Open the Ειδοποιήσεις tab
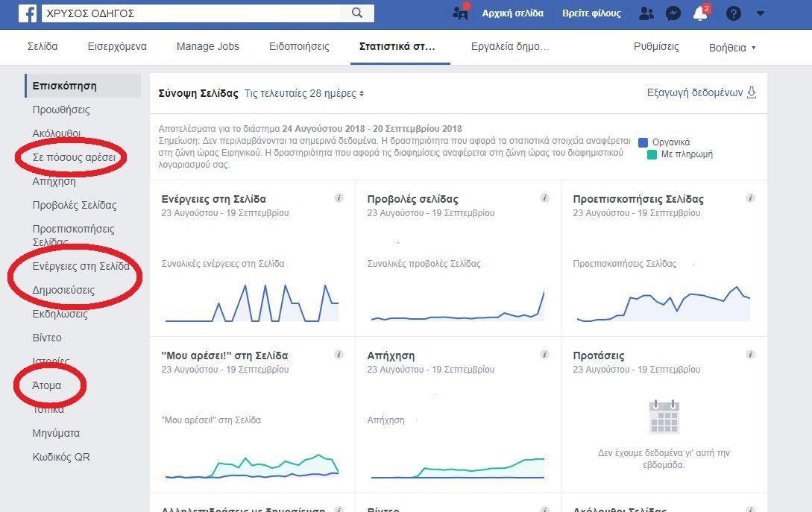 299,47
